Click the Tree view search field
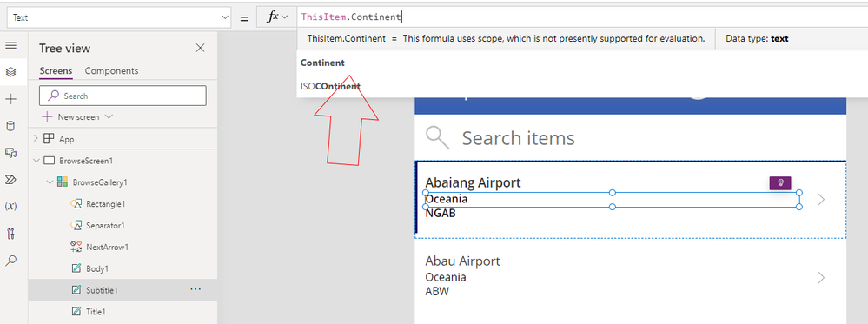Screen dimensions: 868x324 pyautogui.click(x=123, y=96)
